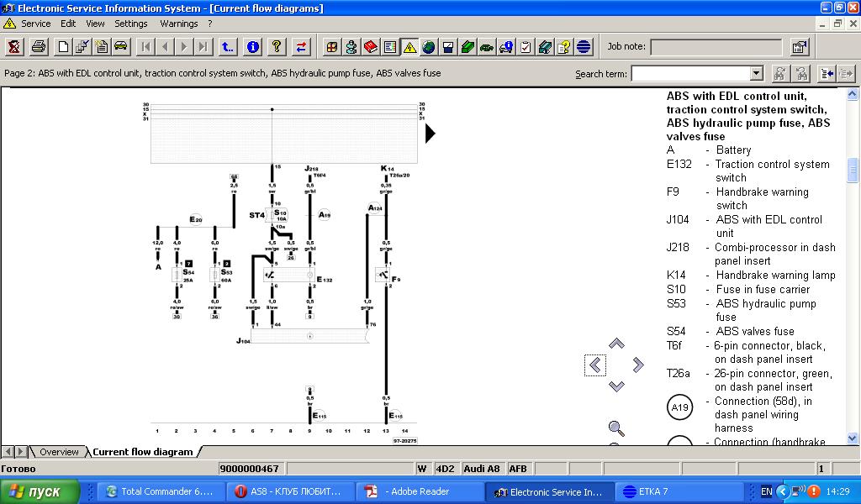Open the Settings menu

pos(130,24)
